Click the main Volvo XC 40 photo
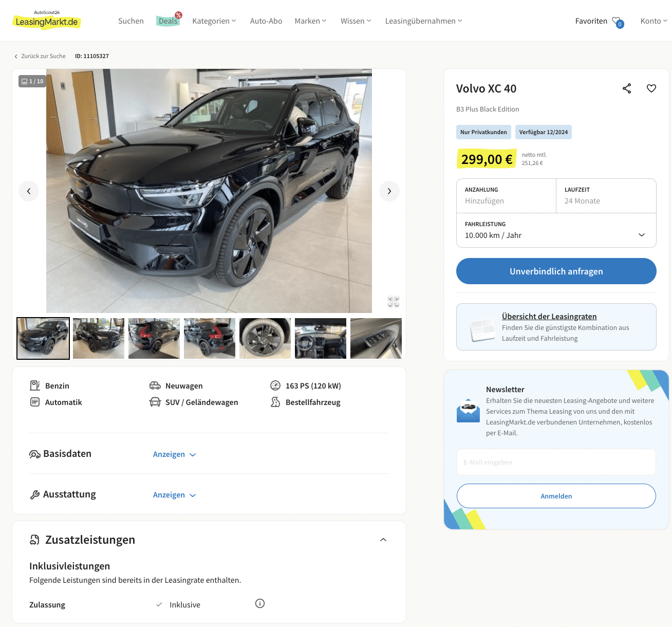672x627 pixels. point(209,191)
